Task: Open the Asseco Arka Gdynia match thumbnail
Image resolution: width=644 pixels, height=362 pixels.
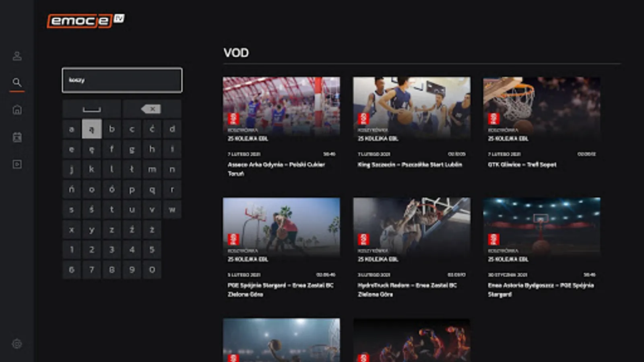Action: coord(281,110)
